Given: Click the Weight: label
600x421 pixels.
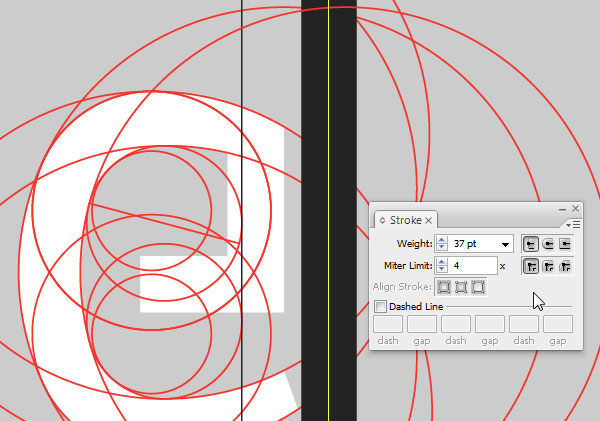Looking at the screenshot, I should (x=414, y=244).
